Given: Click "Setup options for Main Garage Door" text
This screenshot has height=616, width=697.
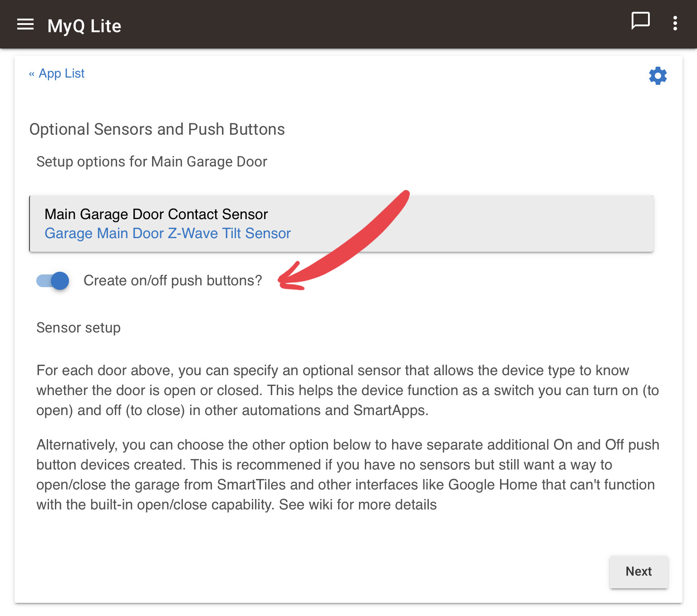Looking at the screenshot, I should [152, 162].
